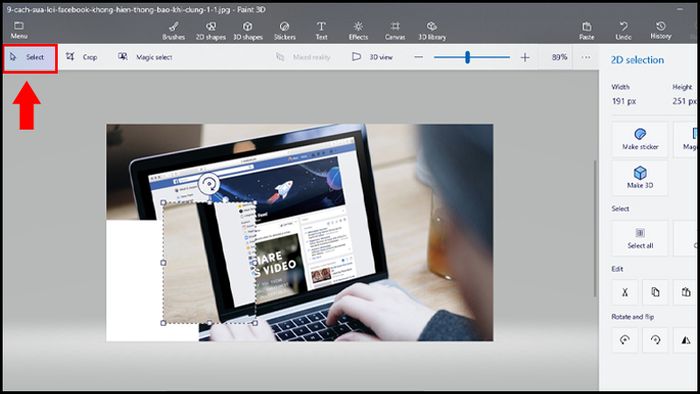Open the Stickers panel

tap(284, 31)
